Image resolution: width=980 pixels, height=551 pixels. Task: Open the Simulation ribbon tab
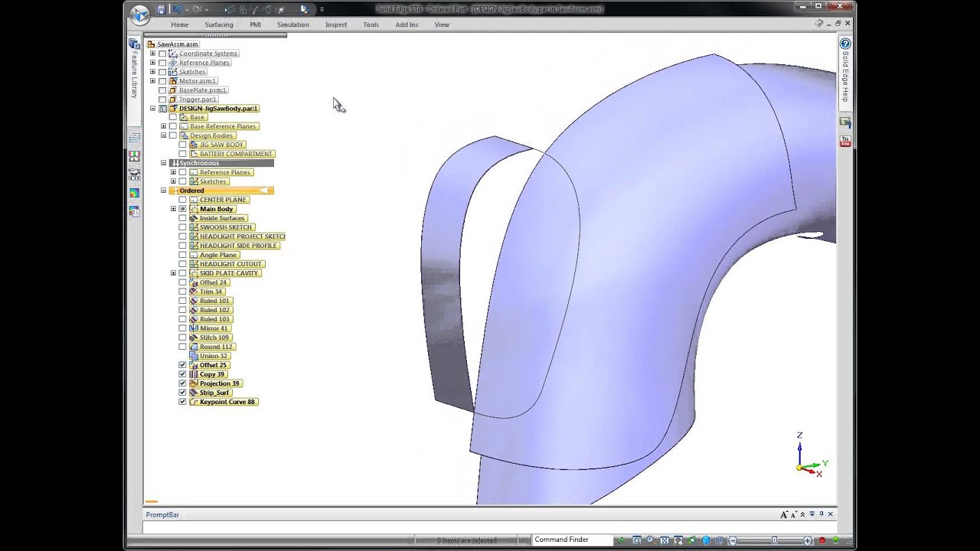coord(293,24)
